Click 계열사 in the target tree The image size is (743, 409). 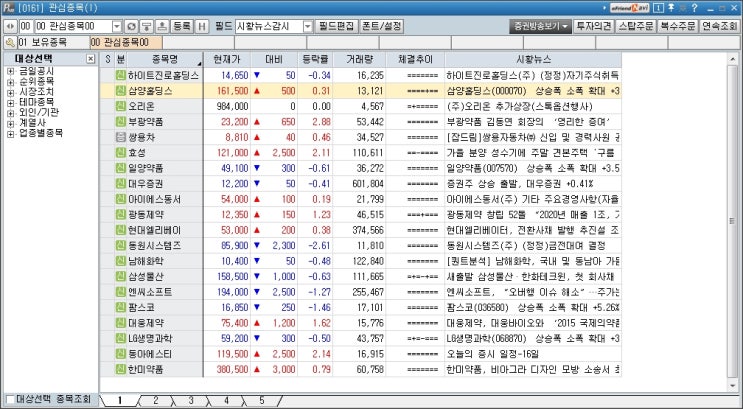click(32, 123)
